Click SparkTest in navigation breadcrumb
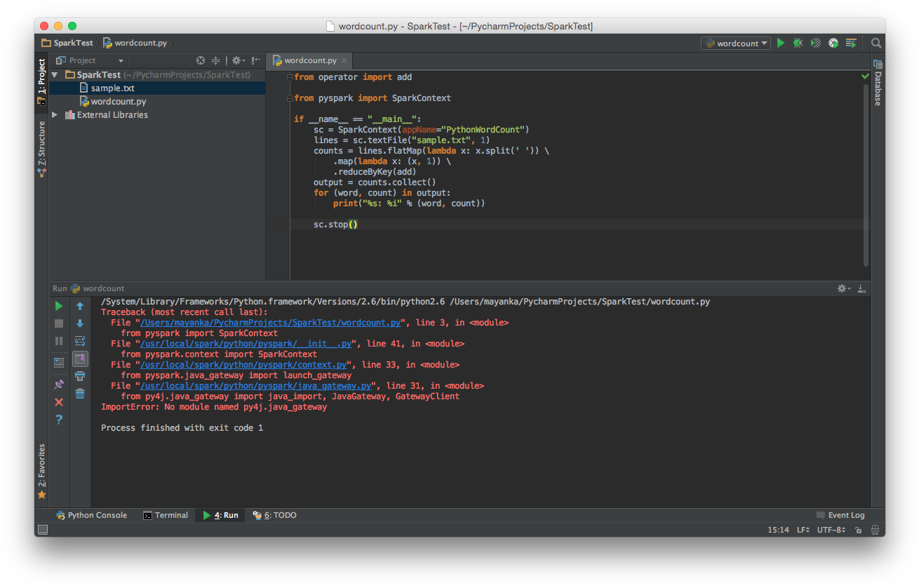The image size is (919, 588). (x=67, y=43)
